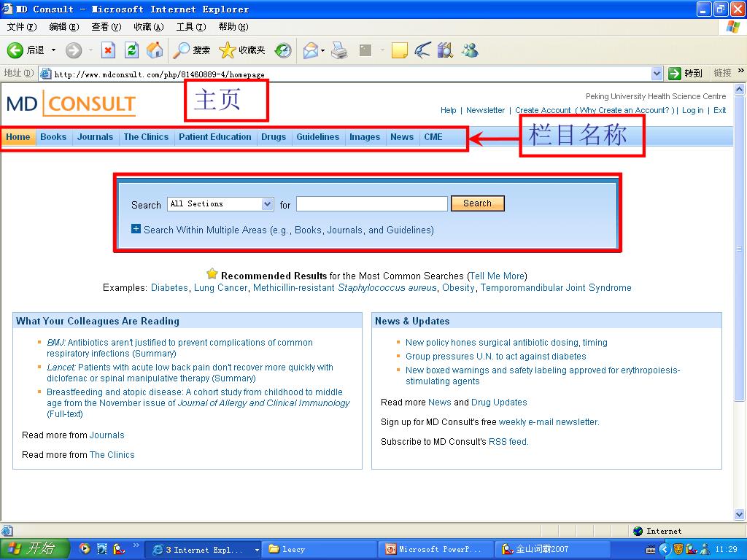Click the Go green arrow button
The width and height of the screenshot is (747, 560).
point(675,74)
